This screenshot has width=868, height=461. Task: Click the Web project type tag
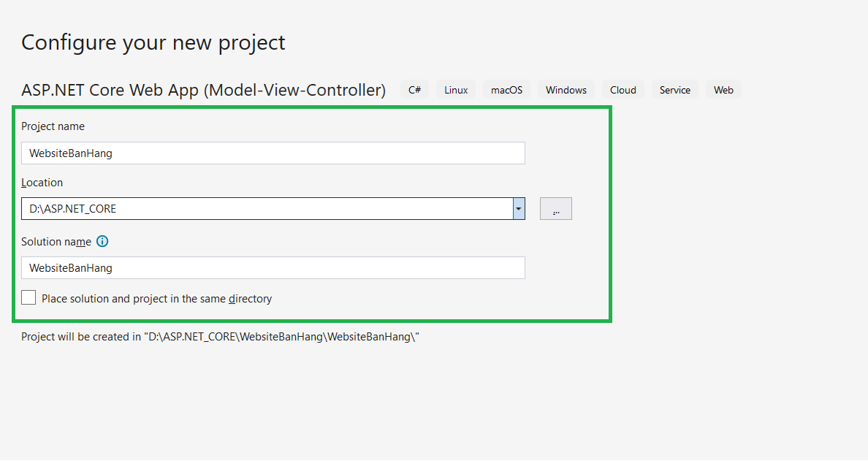coord(723,90)
